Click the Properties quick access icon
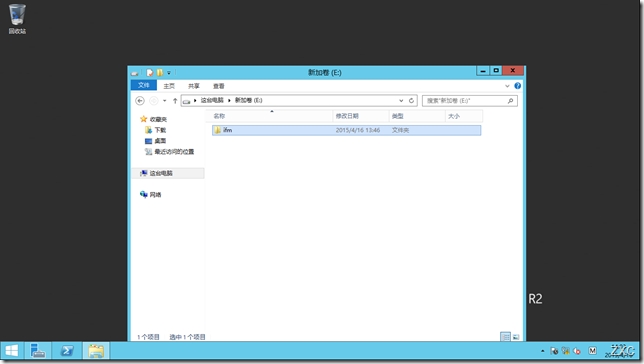The image size is (644, 364). coord(150,73)
